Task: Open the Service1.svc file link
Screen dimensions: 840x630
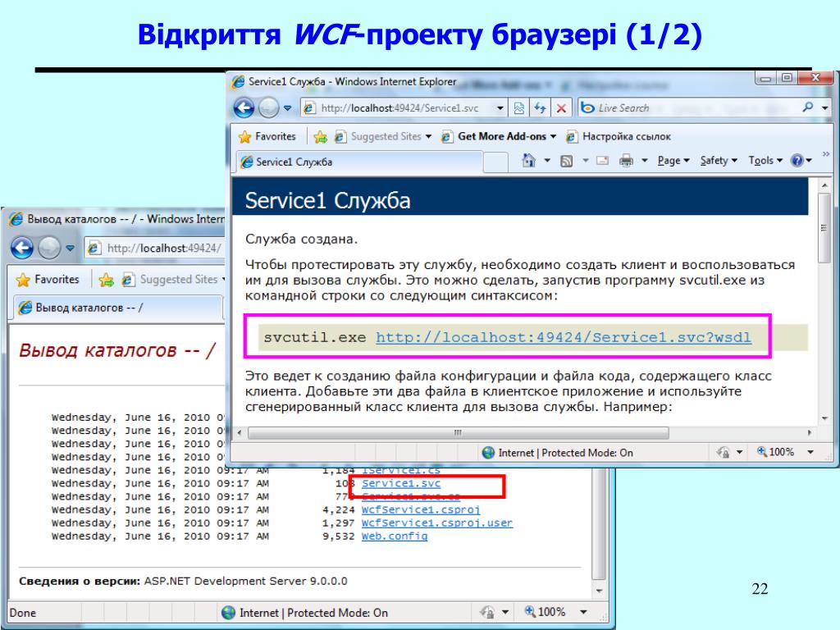Action: tap(400, 482)
